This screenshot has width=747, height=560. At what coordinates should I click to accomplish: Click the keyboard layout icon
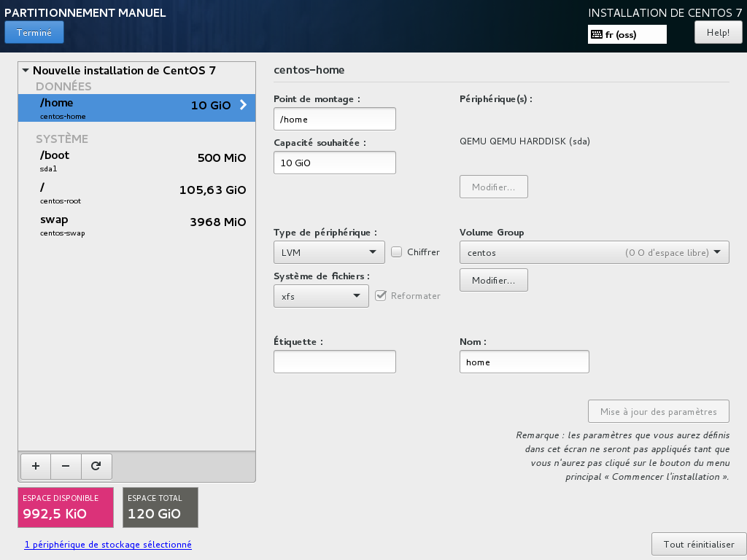(x=597, y=34)
